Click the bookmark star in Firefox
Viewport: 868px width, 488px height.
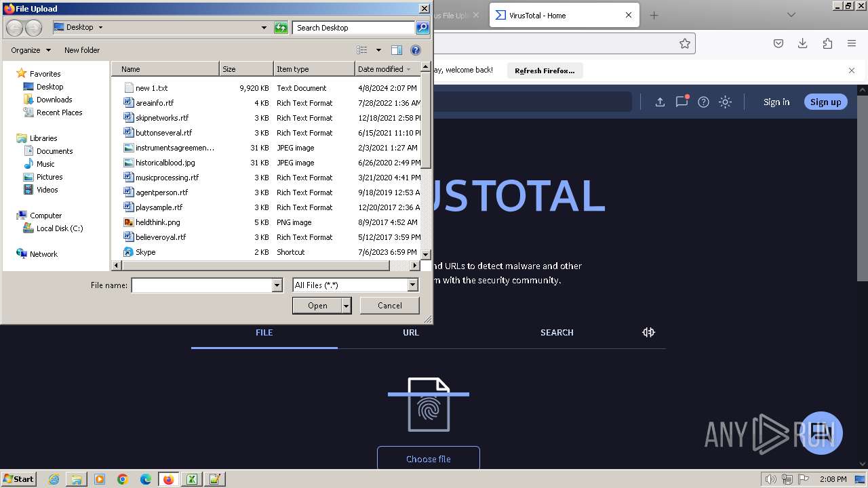[x=685, y=43]
